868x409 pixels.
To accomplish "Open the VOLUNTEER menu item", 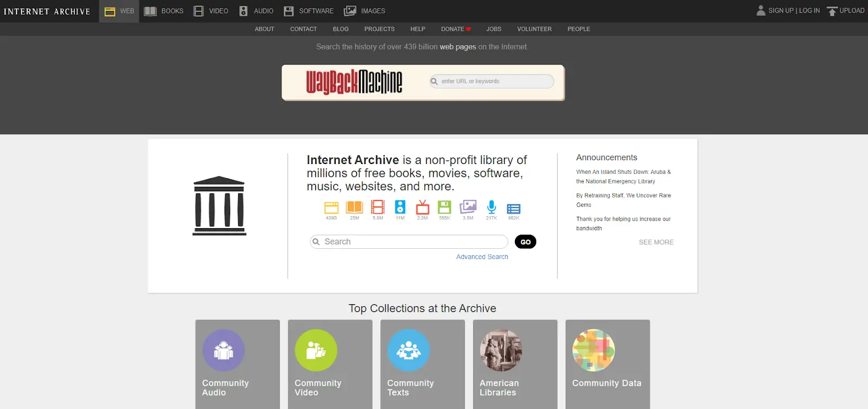I will click(x=534, y=29).
